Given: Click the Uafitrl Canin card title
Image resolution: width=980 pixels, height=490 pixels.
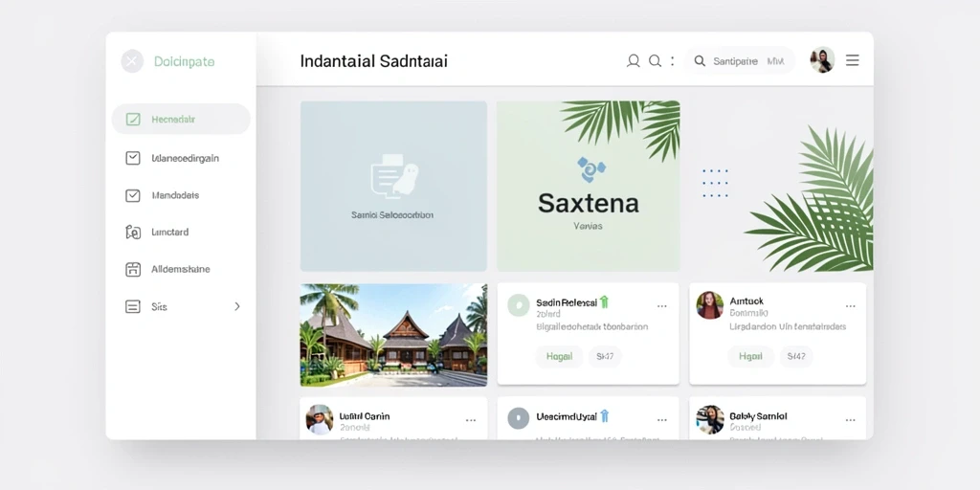Looking at the screenshot, I should pyautogui.click(x=365, y=416).
